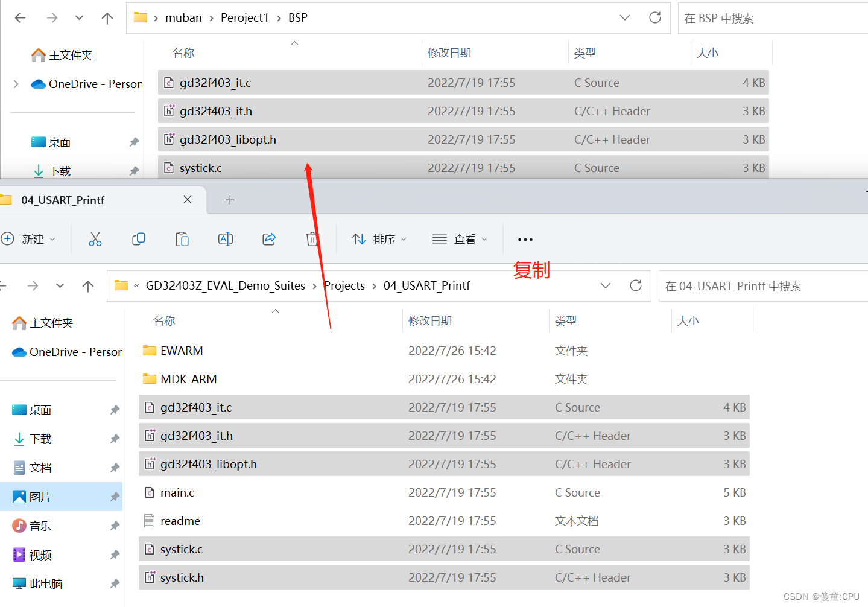
Task: Sort by 大小 column in 04_USART_Printf window
Action: coord(688,321)
